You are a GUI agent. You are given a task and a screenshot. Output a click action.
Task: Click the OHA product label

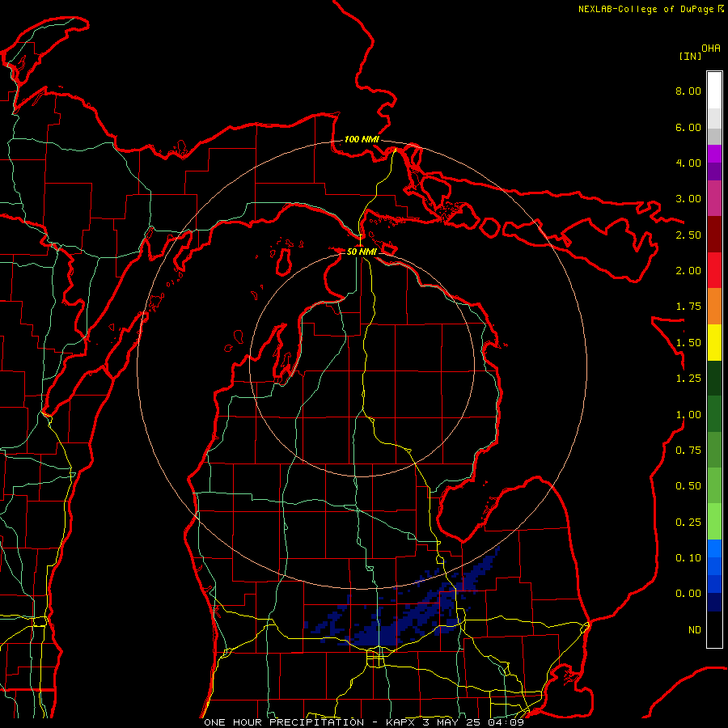[711, 49]
